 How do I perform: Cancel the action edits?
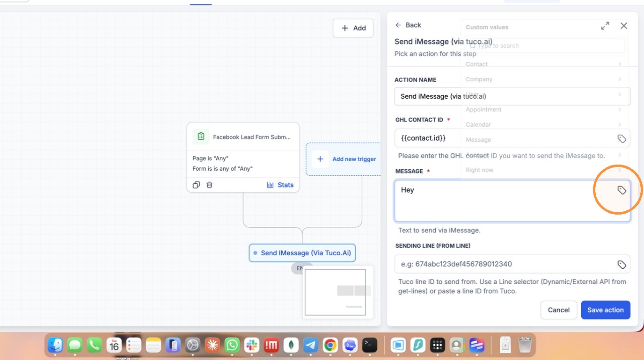559,310
